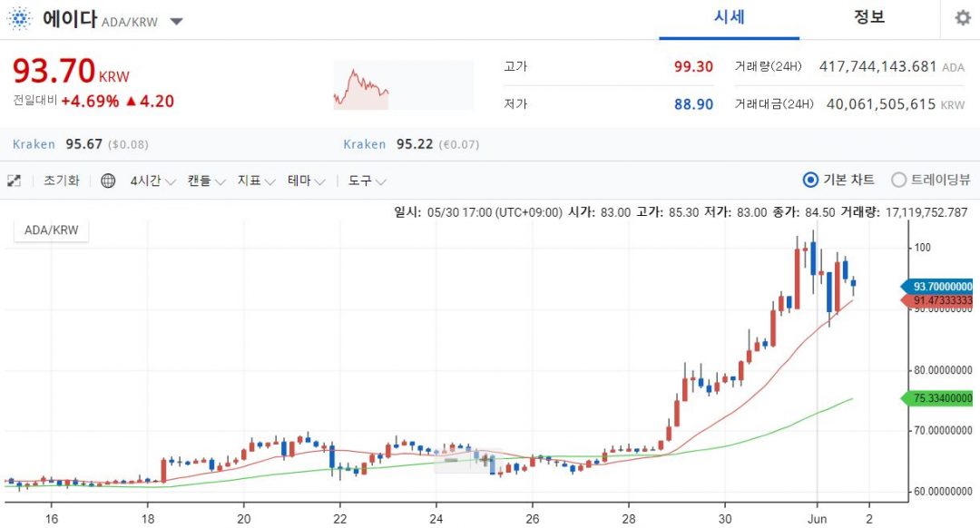980x528 pixels.
Task: Switch to the 시세 tab
Action: click(729, 17)
